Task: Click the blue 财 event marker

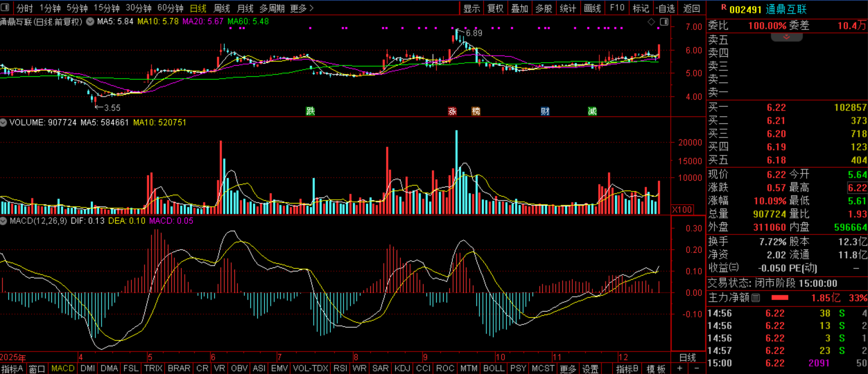Action: click(x=545, y=111)
